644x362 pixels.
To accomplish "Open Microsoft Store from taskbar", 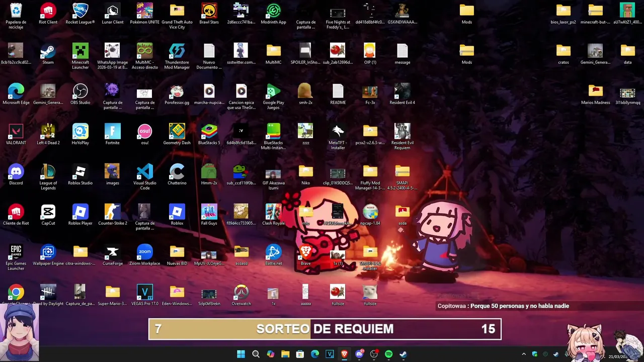I will (300, 354).
